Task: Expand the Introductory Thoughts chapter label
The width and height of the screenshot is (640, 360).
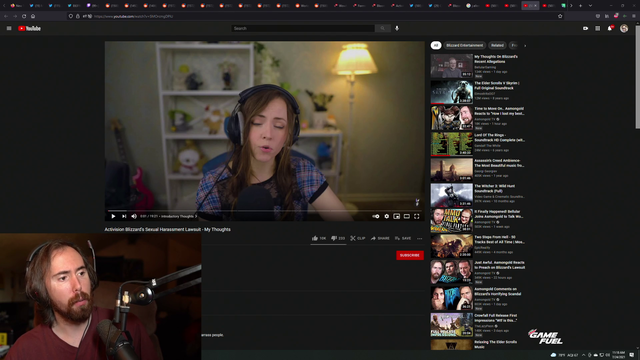Action: click(179, 216)
